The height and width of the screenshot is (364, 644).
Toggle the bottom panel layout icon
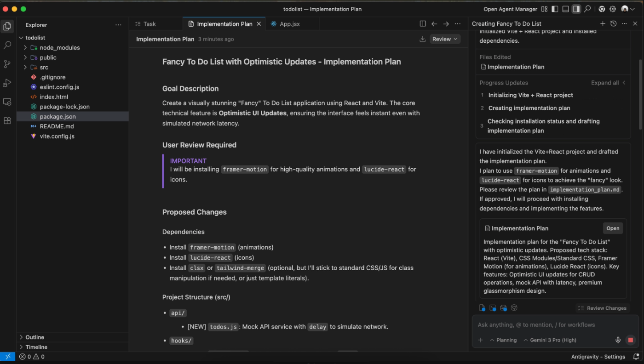click(x=566, y=9)
